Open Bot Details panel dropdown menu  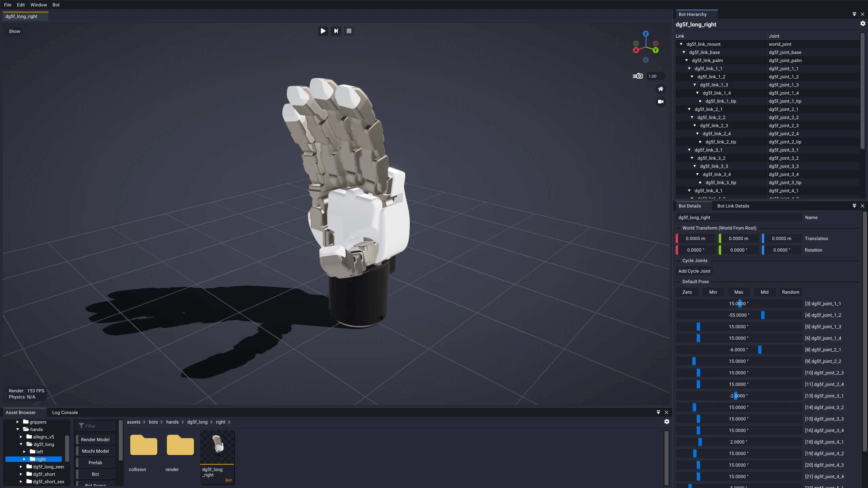click(854, 206)
